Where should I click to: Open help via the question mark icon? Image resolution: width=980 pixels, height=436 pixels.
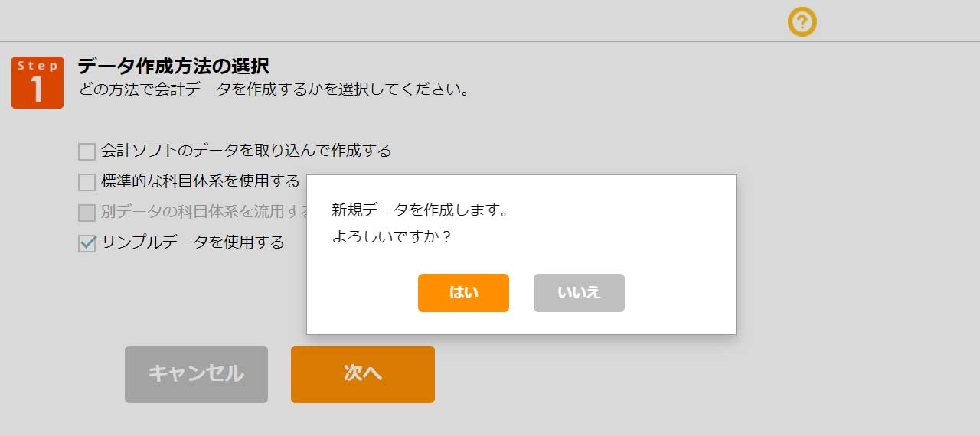tap(802, 22)
